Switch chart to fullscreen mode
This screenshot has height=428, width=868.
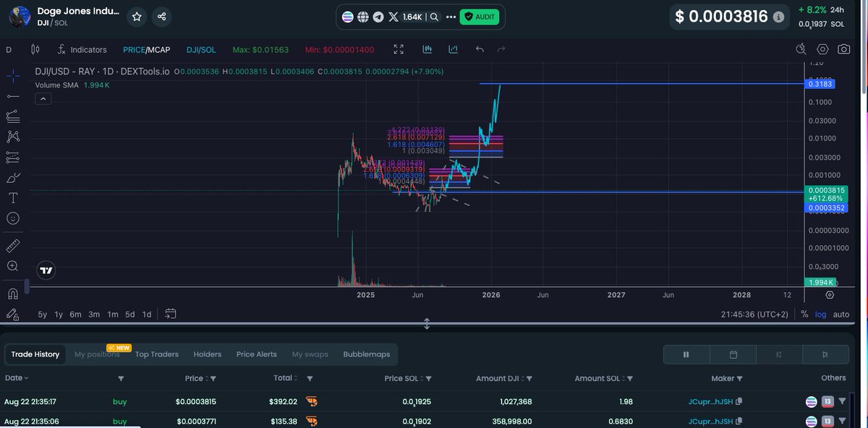click(399, 49)
